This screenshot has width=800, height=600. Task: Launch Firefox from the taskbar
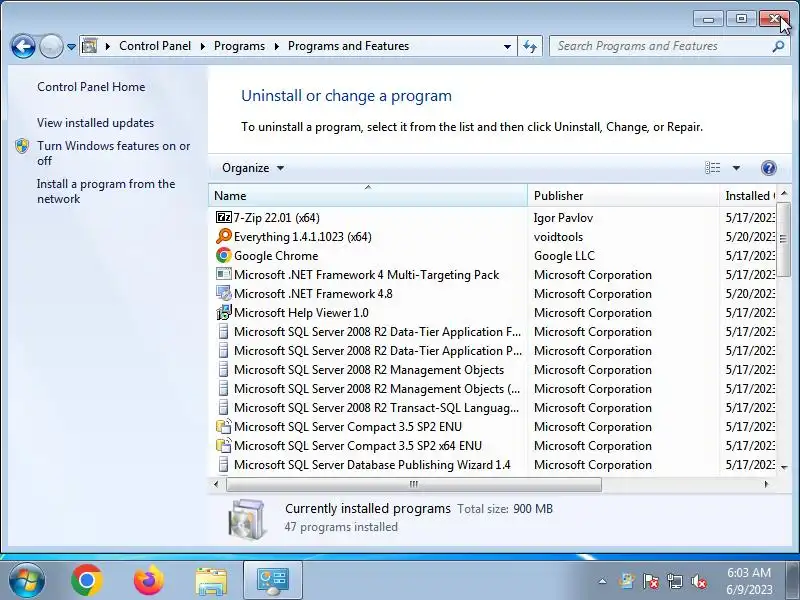point(148,580)
